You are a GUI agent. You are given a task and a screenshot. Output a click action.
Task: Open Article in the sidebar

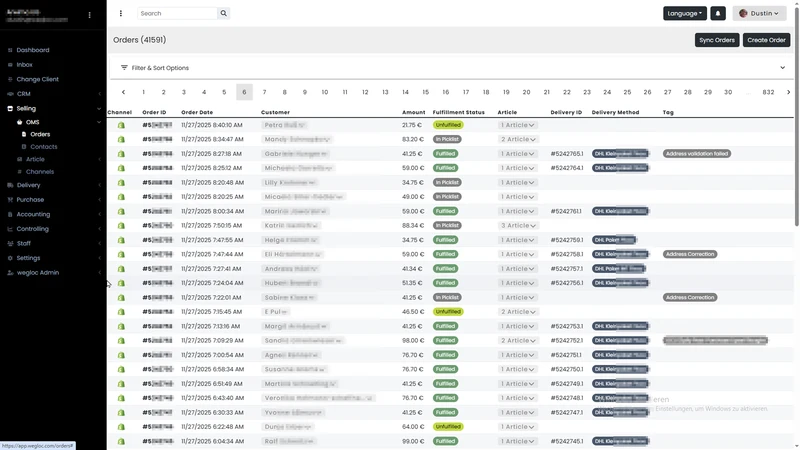coord(35,159)
